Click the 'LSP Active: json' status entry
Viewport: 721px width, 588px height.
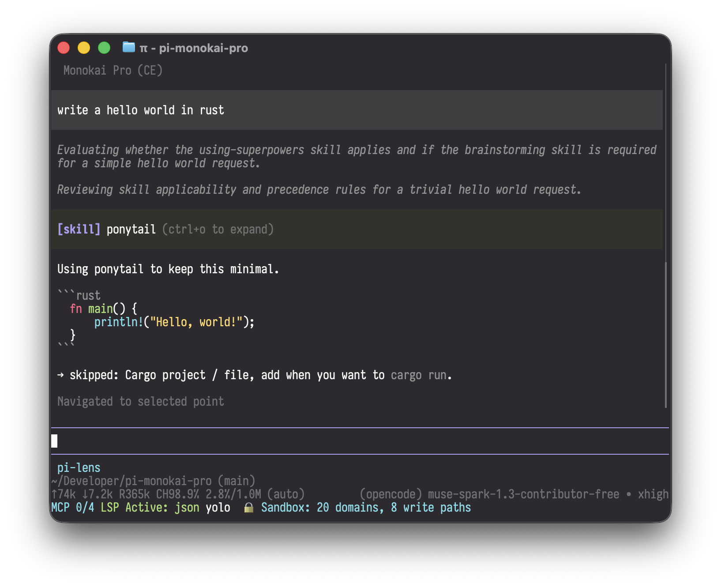[150, 507]
